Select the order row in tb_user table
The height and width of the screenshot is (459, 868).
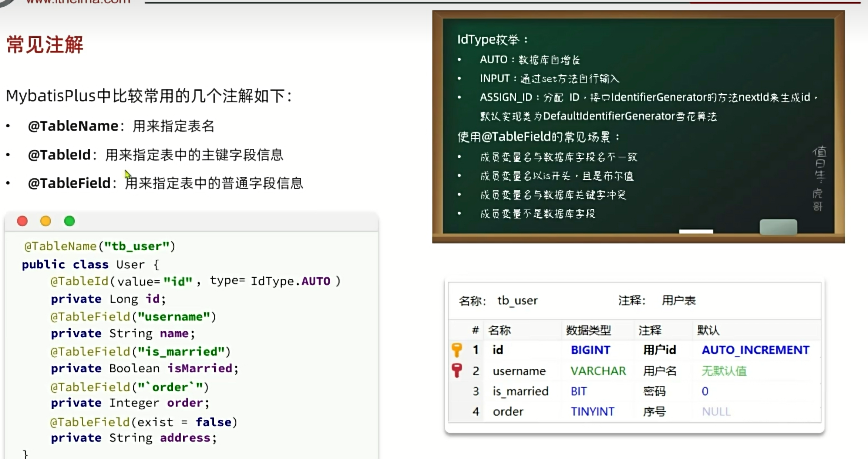(x=508, y=412)
